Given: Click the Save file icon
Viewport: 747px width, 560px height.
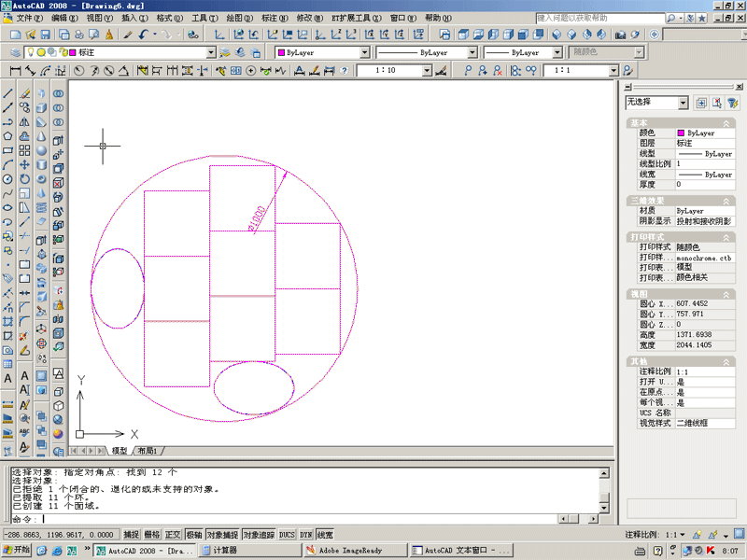Looking at the screenshot, I should pos(45,35).
